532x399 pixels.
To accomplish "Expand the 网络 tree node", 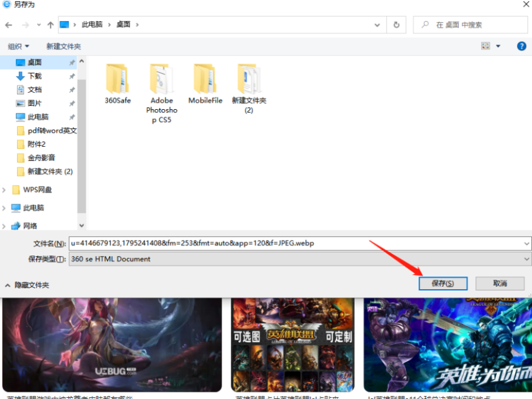I will coord(4,226).
